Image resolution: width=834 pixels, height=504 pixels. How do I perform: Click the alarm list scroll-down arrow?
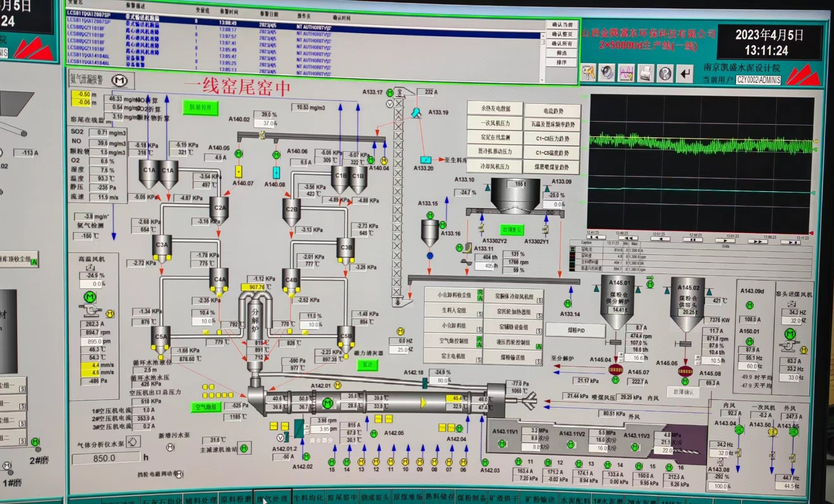click(542, 80)
